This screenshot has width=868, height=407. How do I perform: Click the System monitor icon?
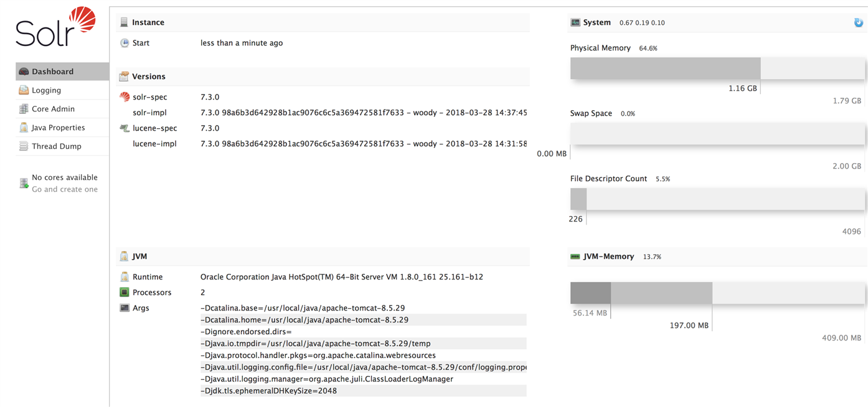(575, 22)
